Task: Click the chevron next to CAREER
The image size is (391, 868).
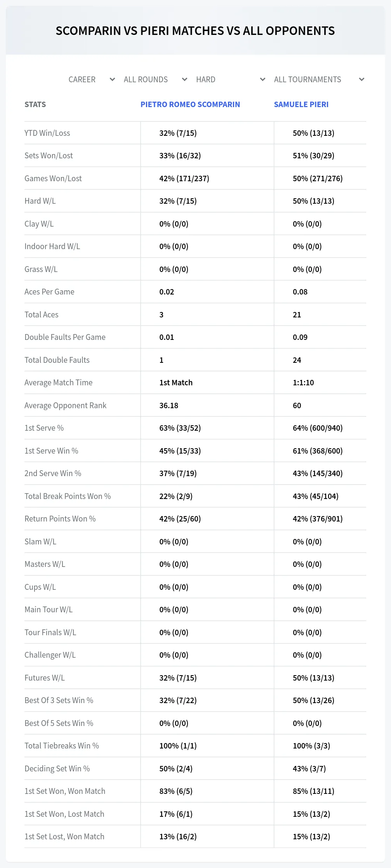Action: (112, 80)
